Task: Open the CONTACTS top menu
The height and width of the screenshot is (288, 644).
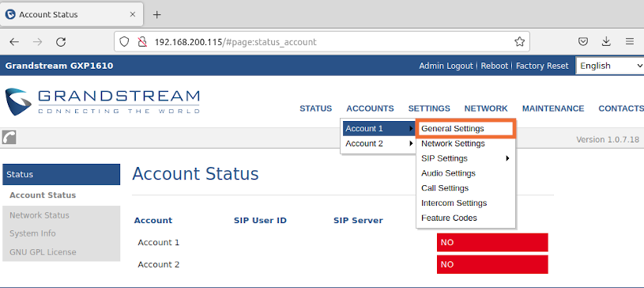Action: [x=621, y=108]
